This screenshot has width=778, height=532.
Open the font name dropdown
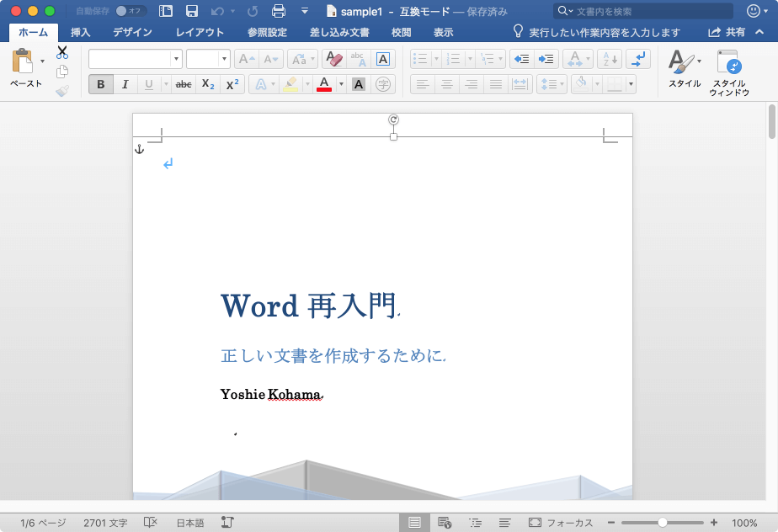[x=176, y=59]
